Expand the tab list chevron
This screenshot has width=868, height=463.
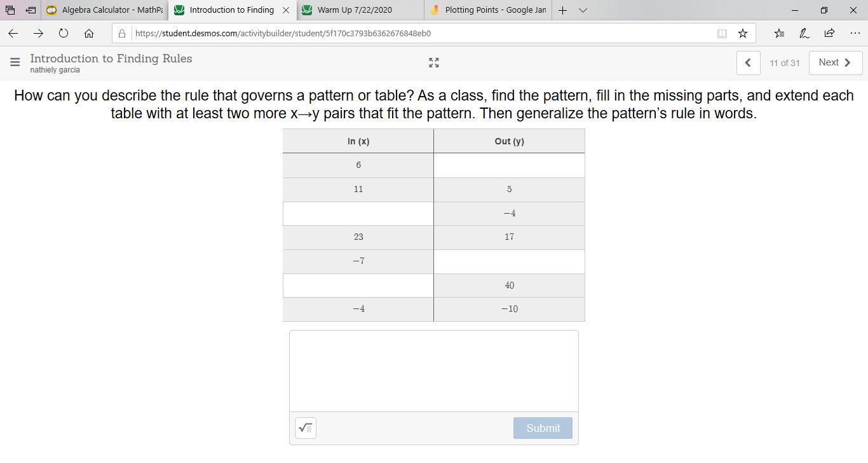pyautogui.click(x=583, y=10)
